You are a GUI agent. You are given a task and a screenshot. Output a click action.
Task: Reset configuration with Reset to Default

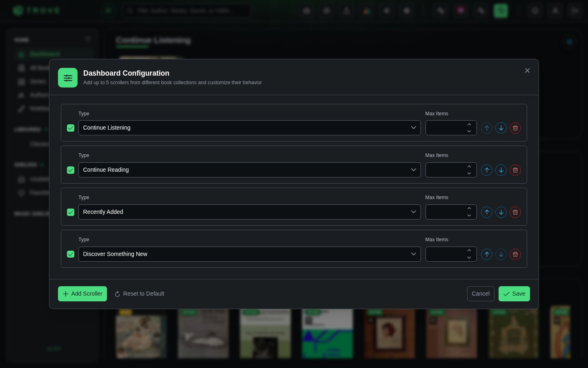point(139,294)
